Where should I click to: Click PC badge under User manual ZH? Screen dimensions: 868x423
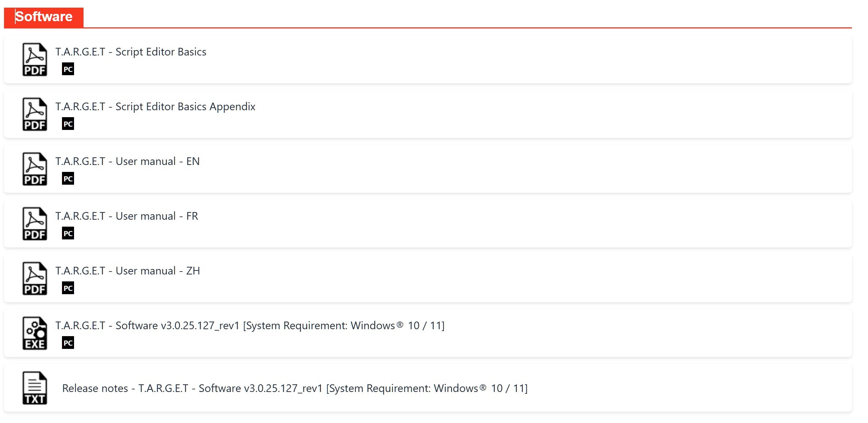point(68,288)
